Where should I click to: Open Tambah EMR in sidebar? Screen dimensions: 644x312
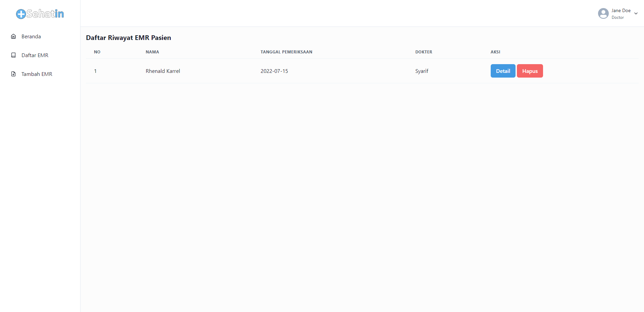pos(37,74)
